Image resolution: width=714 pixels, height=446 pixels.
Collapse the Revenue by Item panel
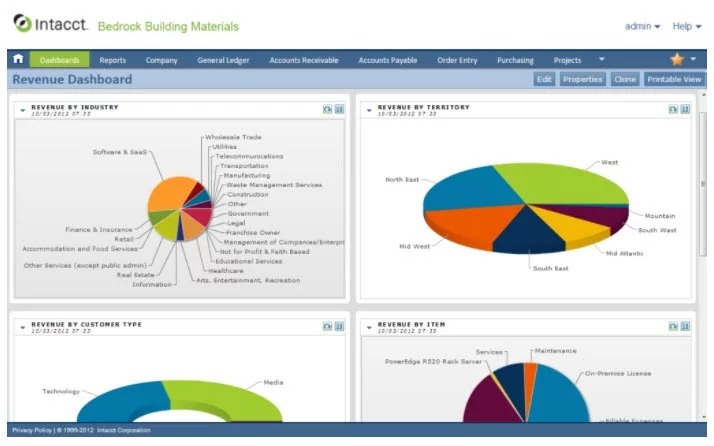[x=369, y=328]
